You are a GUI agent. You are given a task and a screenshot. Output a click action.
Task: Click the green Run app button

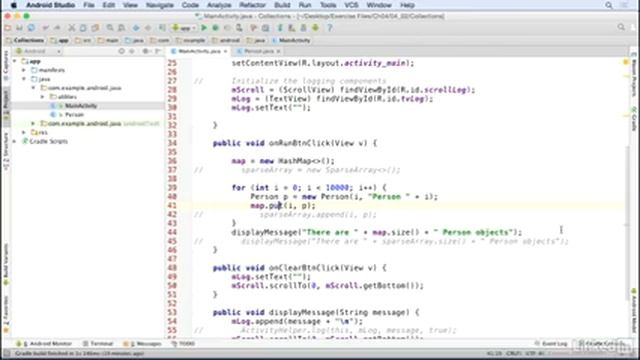coord(204,28)
